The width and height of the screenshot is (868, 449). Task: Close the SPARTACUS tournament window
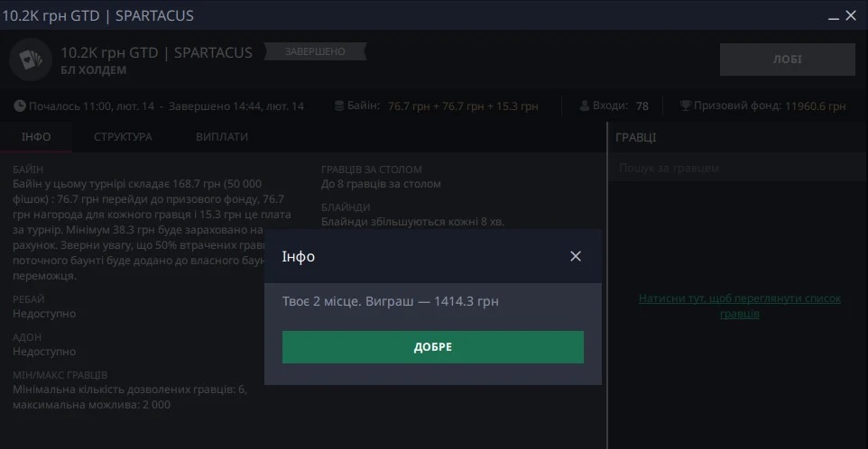point(853,15)
